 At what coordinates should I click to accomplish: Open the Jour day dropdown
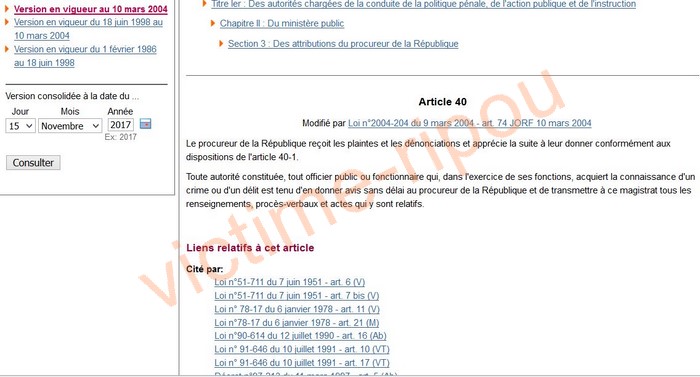(x=21, y=126)
